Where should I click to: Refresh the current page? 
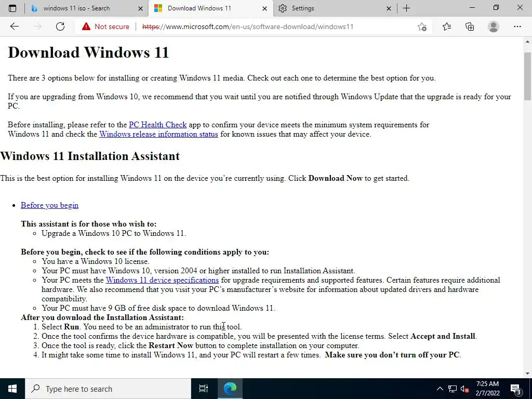(x=60, y=26)
